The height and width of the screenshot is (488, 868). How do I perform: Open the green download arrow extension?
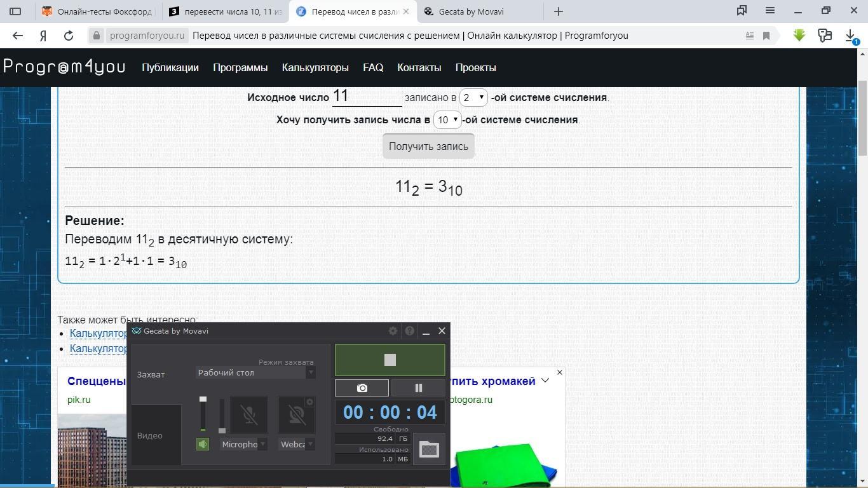(x=799, y=36)
